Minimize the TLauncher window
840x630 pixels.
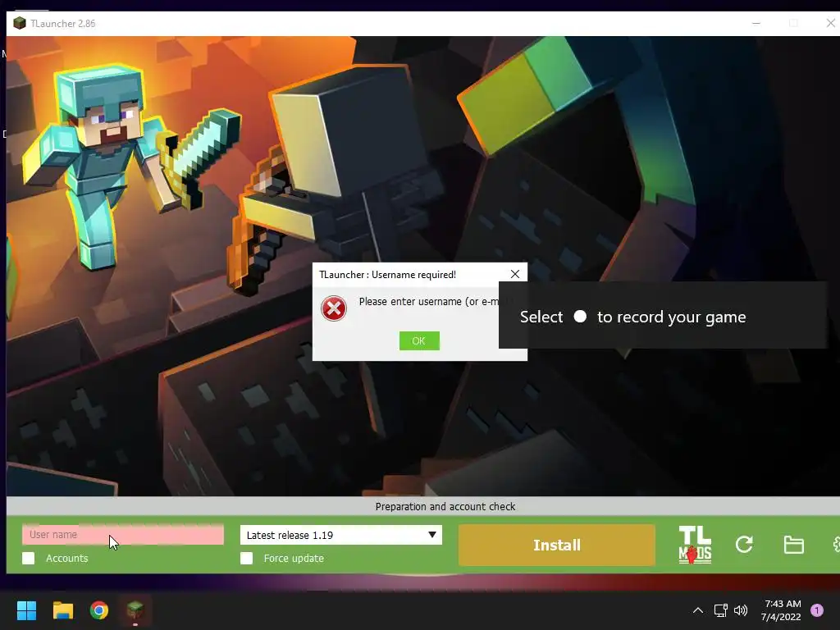pos(756,24)
